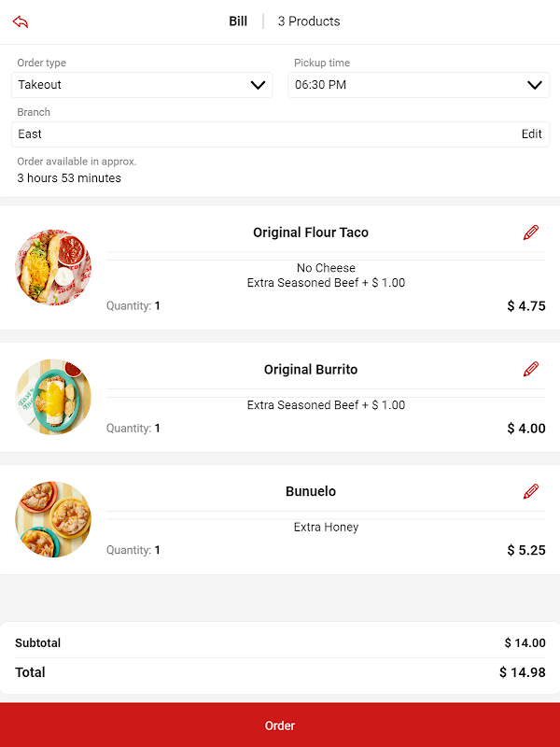Click the Bunuelo pencil edit icon
Image resolution: width=560 pixels, height=747 pixels.
[531, 491]
